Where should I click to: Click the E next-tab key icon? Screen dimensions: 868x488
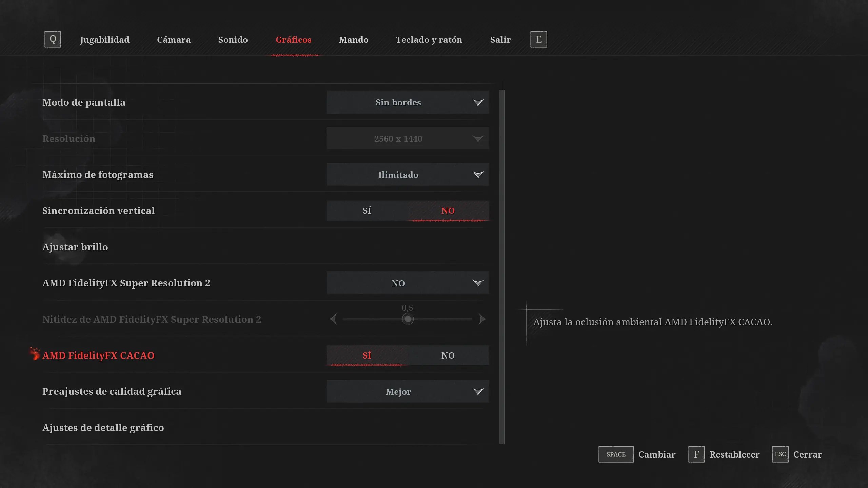point(538,39)
